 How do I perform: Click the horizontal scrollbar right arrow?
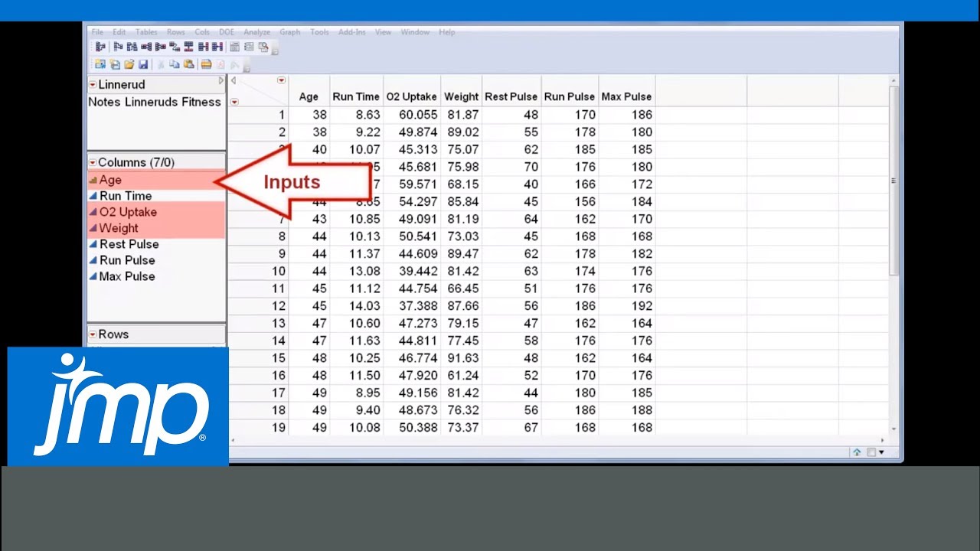[883, 440]
